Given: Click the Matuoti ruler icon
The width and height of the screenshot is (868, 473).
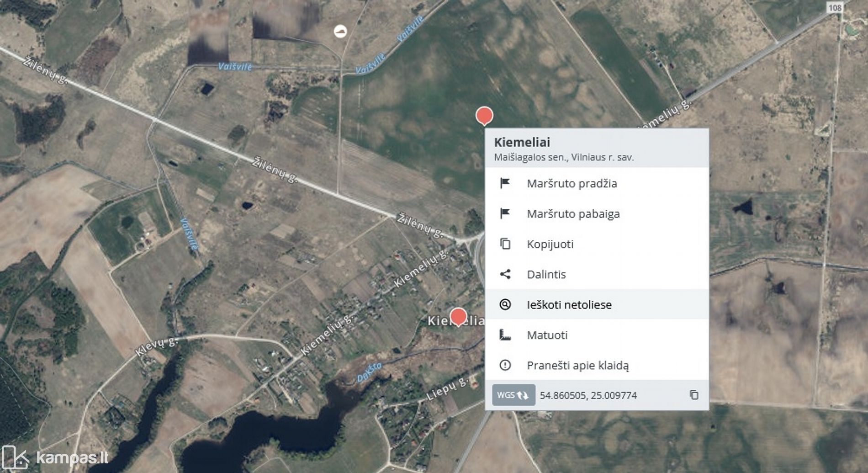Looking at the screenshot, I should pos(505,335).
